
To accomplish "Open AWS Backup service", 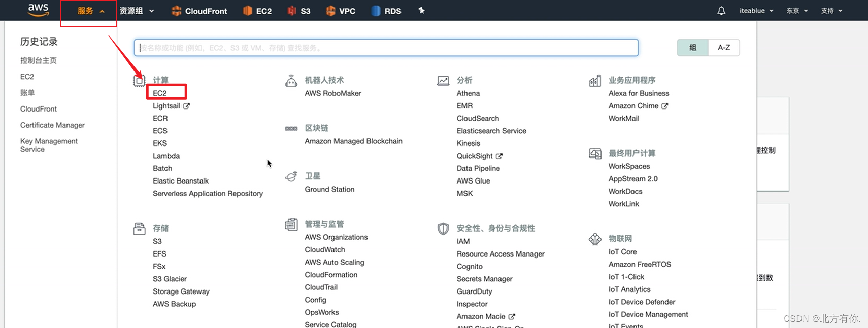I will coord(174,304).
